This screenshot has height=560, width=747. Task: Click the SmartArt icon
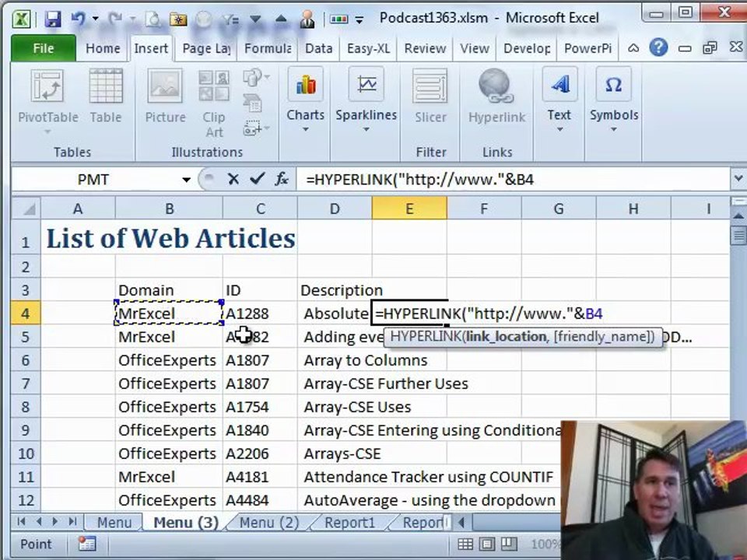tap(252, 103)
